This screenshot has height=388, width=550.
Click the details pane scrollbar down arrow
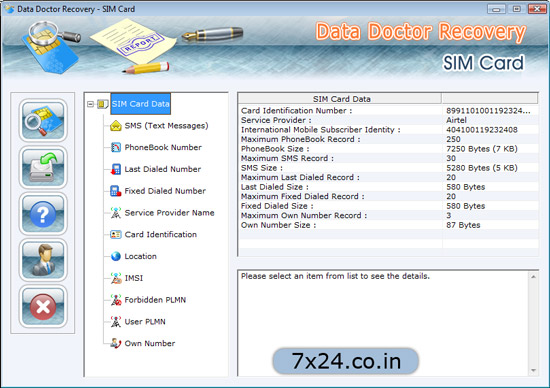(x=533, y=370)
